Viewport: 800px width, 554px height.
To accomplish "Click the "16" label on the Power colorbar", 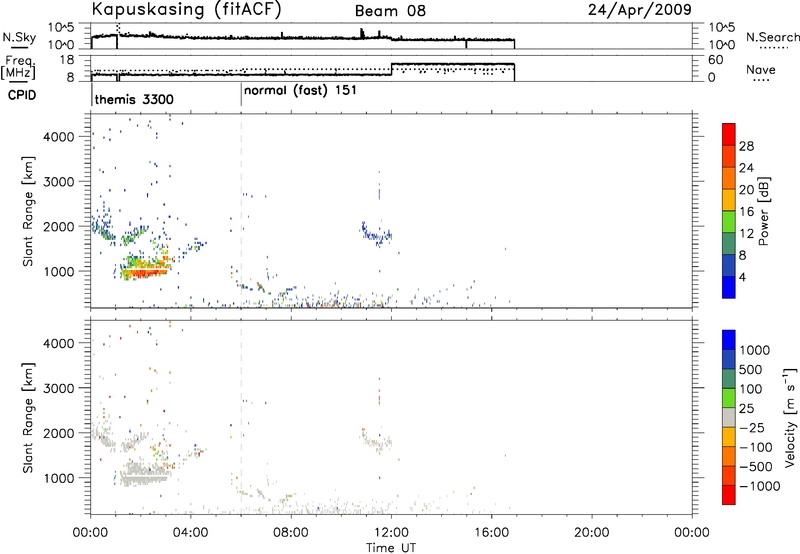I will (x=746, y=212).
